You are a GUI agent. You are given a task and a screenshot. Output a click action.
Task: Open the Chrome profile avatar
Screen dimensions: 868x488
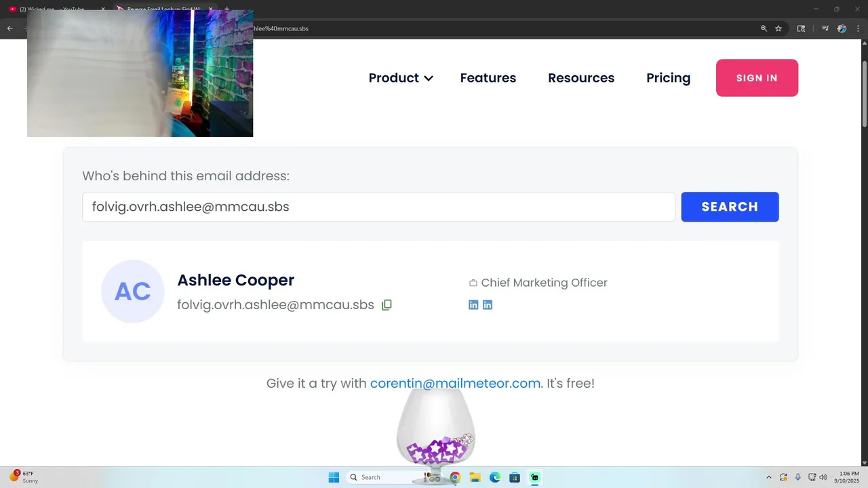tap(842, 28)
